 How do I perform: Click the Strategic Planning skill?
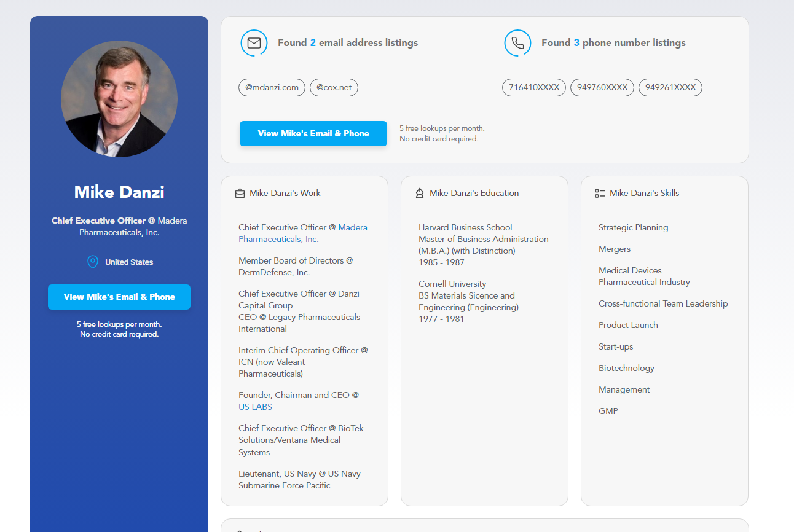coord(633,227)
